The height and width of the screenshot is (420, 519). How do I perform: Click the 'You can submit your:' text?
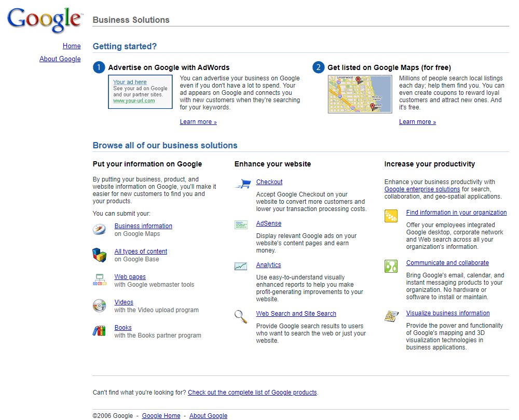[x=121, y=214]
